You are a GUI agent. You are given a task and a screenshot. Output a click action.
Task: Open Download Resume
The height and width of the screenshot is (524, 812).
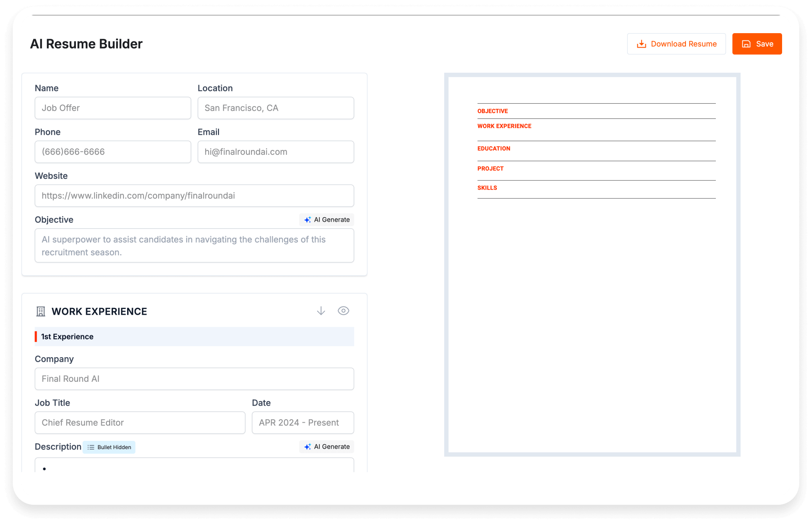676,43
